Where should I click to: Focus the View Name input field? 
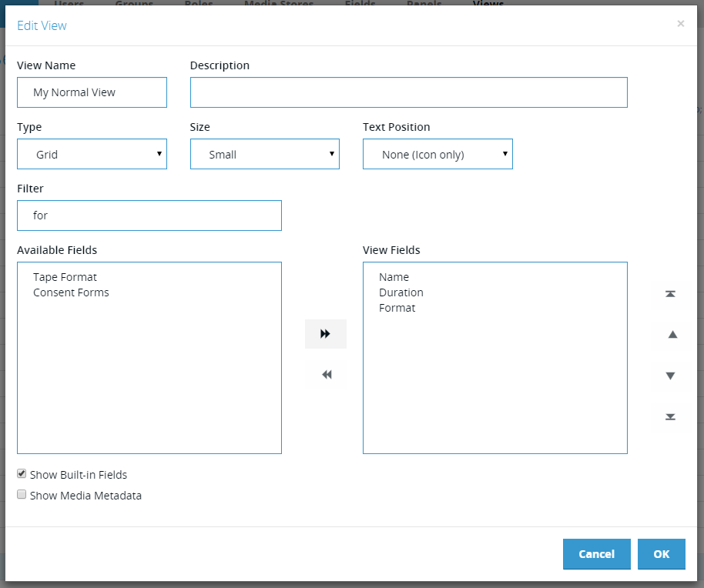pyautogui.click(x=92, y=92)
